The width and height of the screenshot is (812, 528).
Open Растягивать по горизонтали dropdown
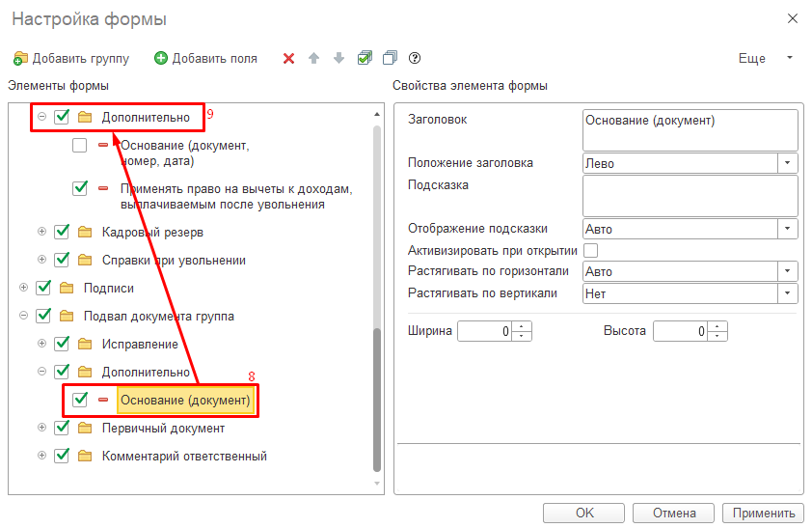(x=787, y=271)
